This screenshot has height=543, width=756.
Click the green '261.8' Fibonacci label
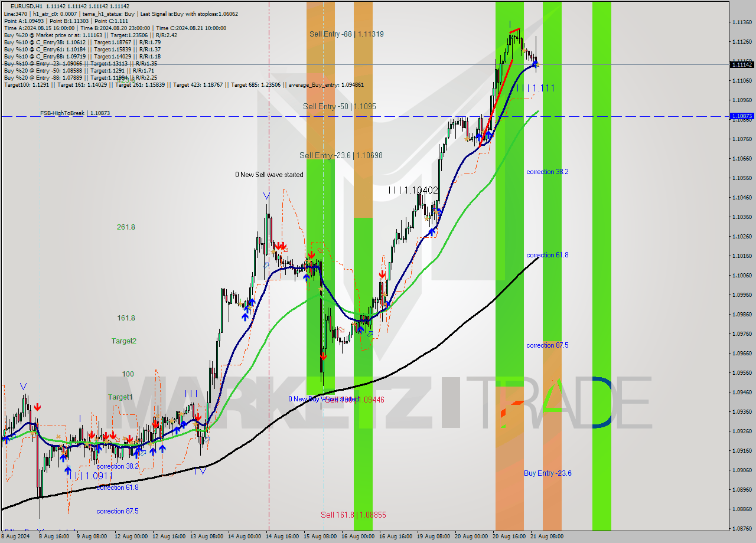126,227
